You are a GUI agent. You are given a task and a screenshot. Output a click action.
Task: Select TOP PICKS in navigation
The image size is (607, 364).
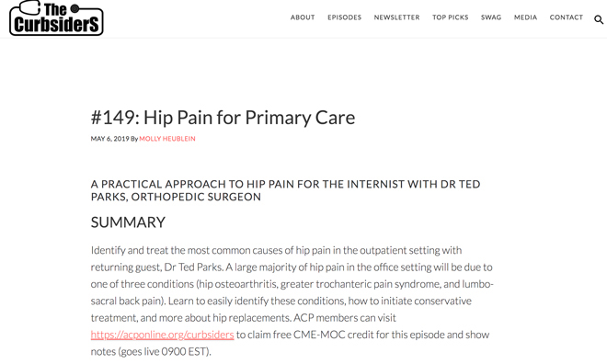click(x=451, y=17)
